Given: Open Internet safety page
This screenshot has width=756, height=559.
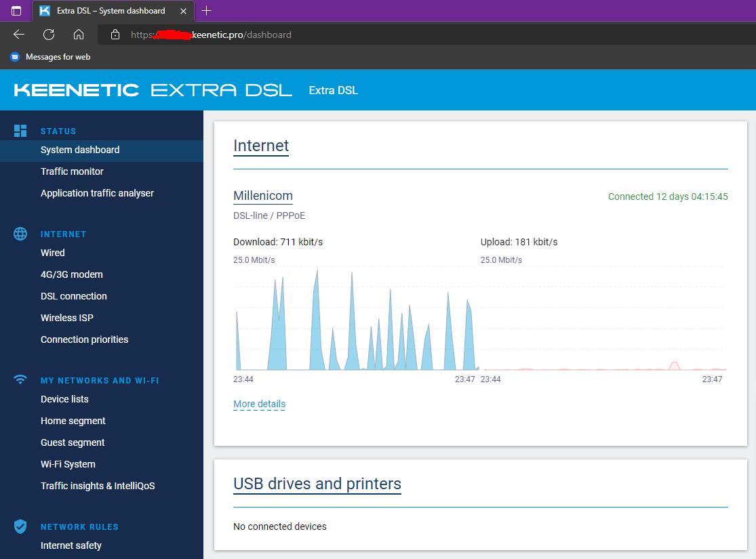Looking at the screenshot, I should [71, 546].
